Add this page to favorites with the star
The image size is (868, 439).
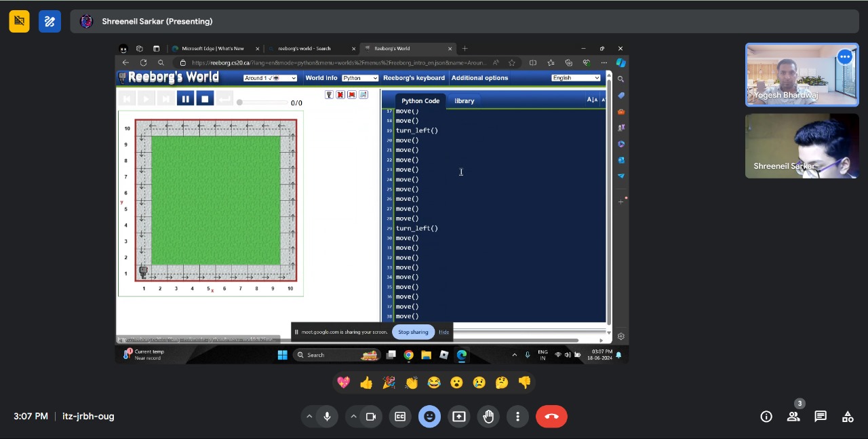click(x=511, y=63)
